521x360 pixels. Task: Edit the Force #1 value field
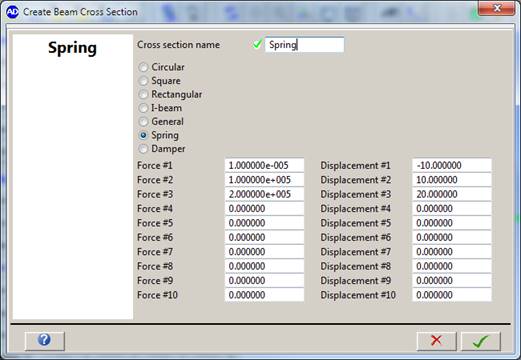coord(264,165)
